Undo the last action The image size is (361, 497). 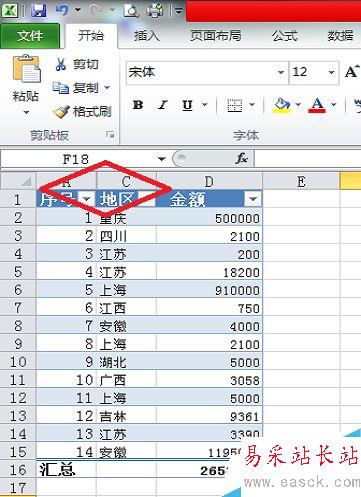(x=62, y=10)
